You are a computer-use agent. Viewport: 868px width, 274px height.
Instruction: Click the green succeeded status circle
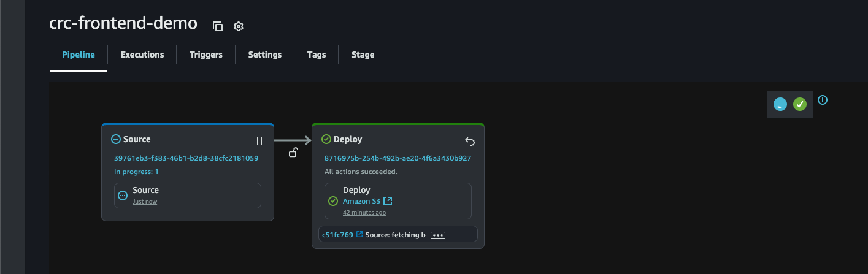[799, 104]
